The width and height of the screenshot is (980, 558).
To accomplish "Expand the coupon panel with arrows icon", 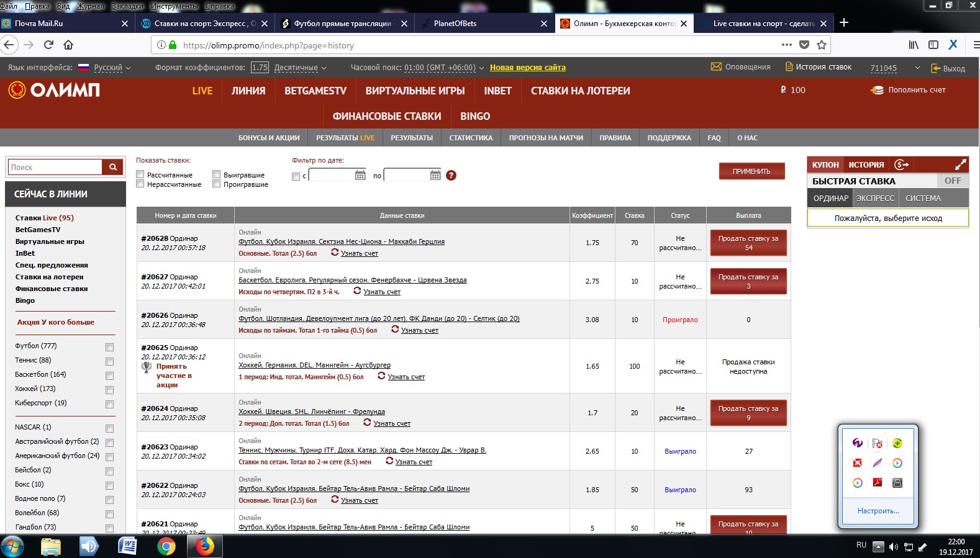I will (x=960, y=164).
